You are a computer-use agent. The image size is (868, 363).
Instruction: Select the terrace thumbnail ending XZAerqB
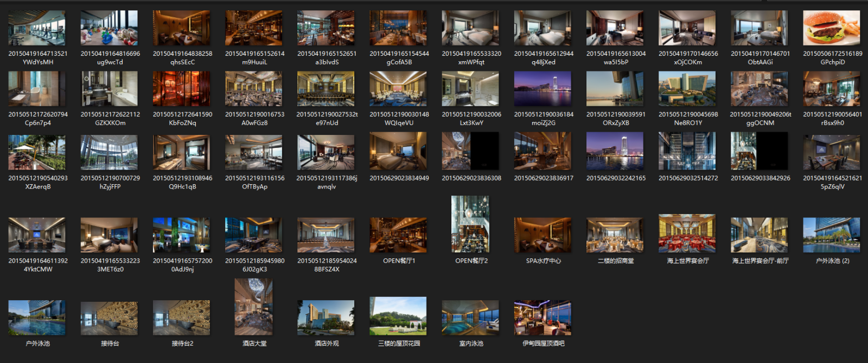coord(37,152)
